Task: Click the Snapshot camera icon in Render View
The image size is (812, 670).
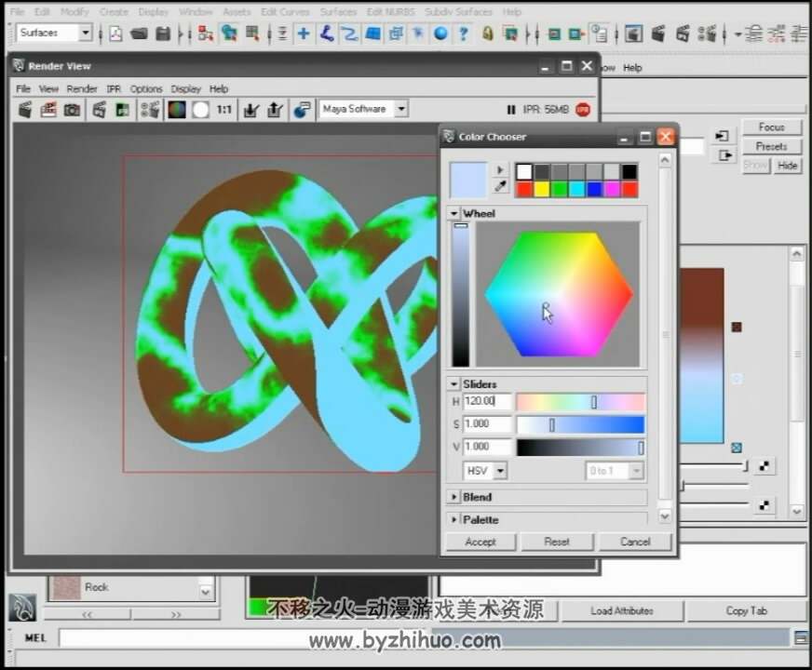Action: point(72,110)
